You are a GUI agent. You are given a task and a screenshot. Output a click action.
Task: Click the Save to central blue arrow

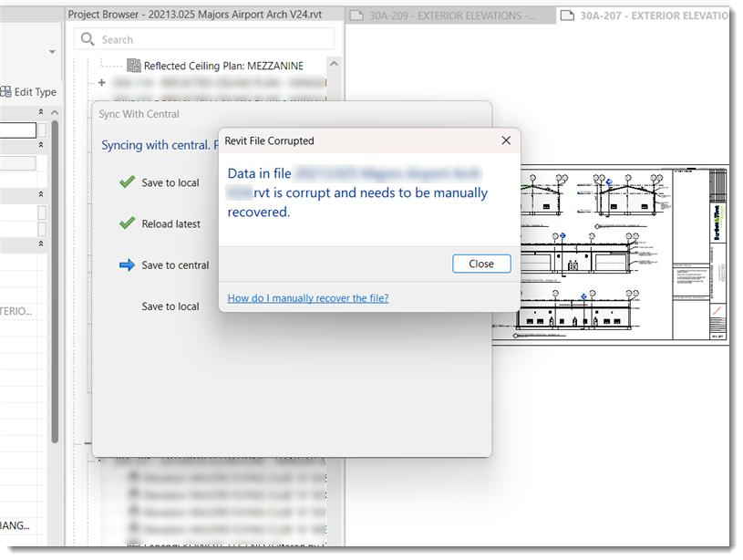click(x=127, y=264)
